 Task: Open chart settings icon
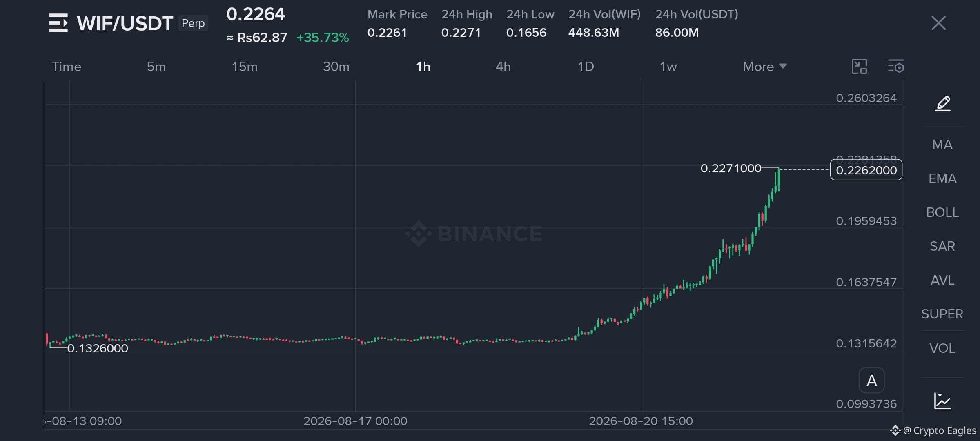[x=896, y=67]
